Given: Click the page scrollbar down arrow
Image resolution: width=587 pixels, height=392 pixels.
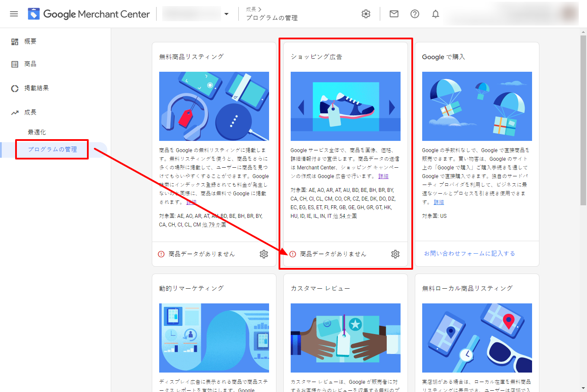Looking at the screenshot, I should point(584,388).
